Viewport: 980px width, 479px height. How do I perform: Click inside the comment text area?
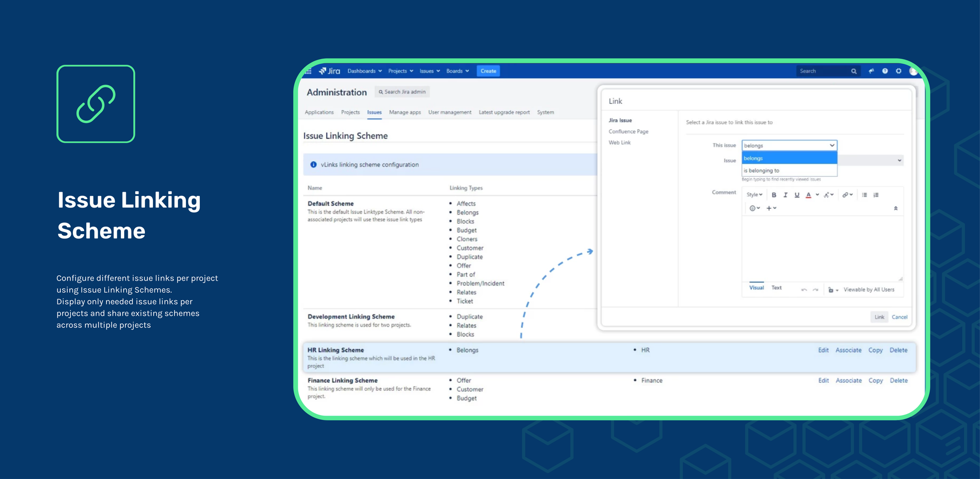click(822, 247)
